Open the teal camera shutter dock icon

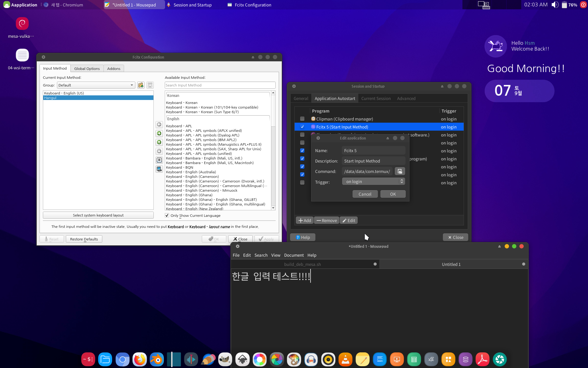coord(500,359)
